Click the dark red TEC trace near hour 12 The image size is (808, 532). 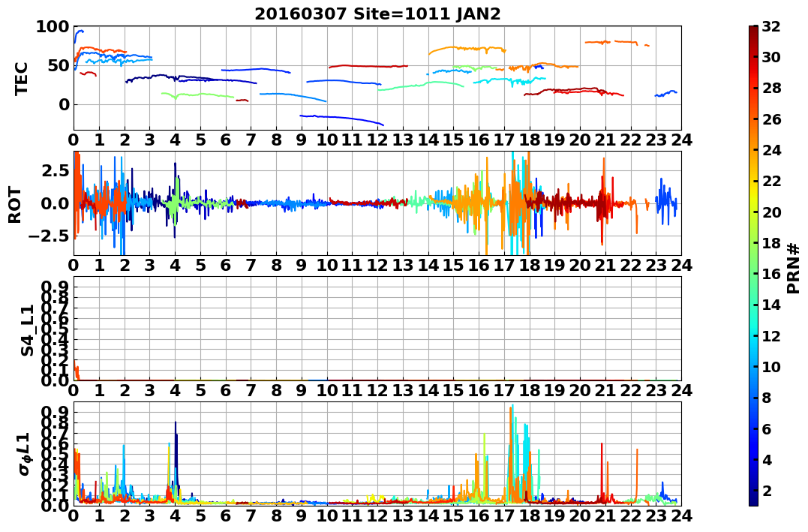[368, 66]
